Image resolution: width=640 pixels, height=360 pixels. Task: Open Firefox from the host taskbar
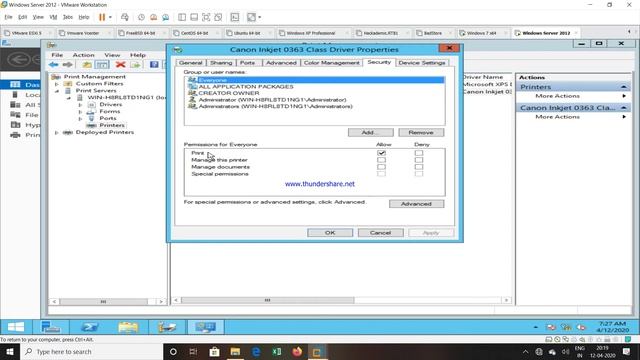point(297,351)
